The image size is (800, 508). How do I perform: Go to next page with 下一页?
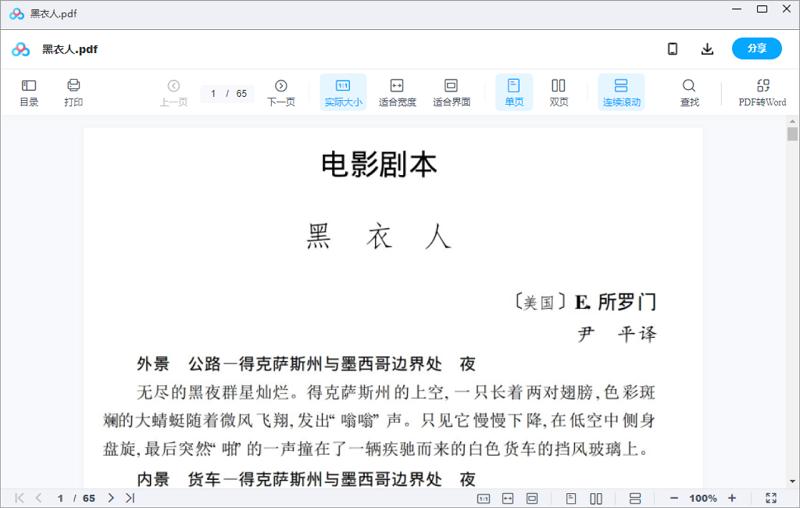(x=281, y=92)
